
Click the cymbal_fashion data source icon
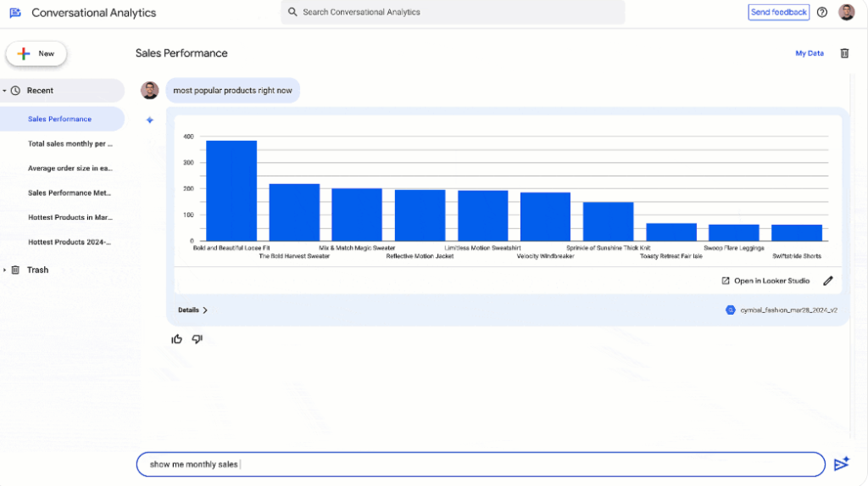(730, 310)
